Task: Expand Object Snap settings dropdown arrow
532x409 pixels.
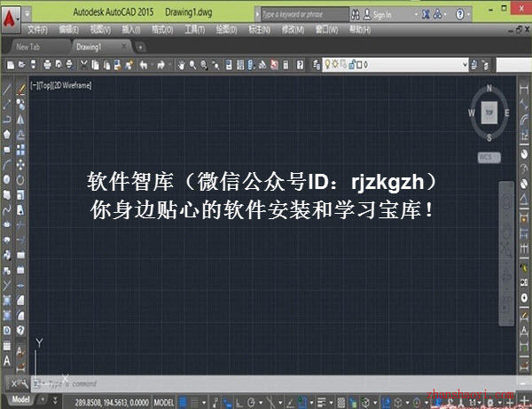Action: [311, 403]
